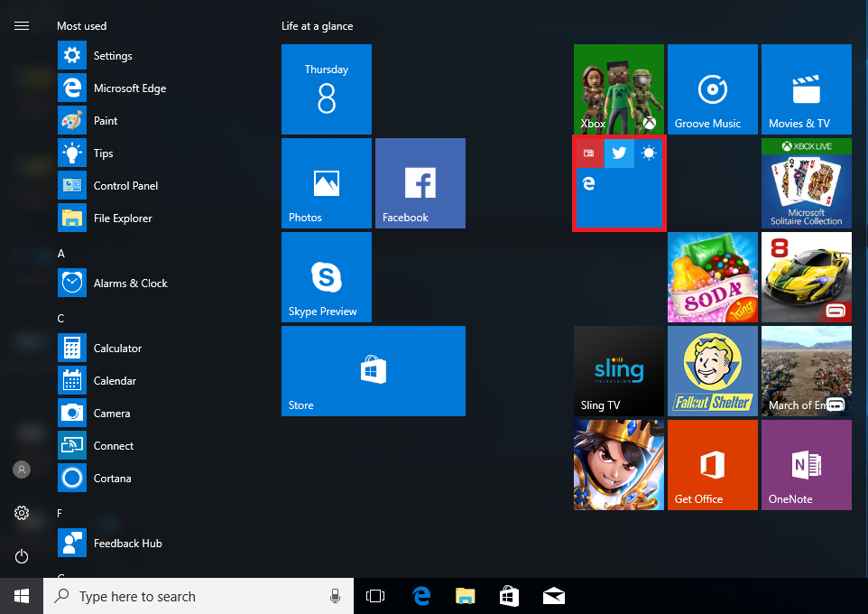The height and width of the screenshot is (614, 868).
Task: Open the Skype Preview tile
Action: [x=326, y=277]
